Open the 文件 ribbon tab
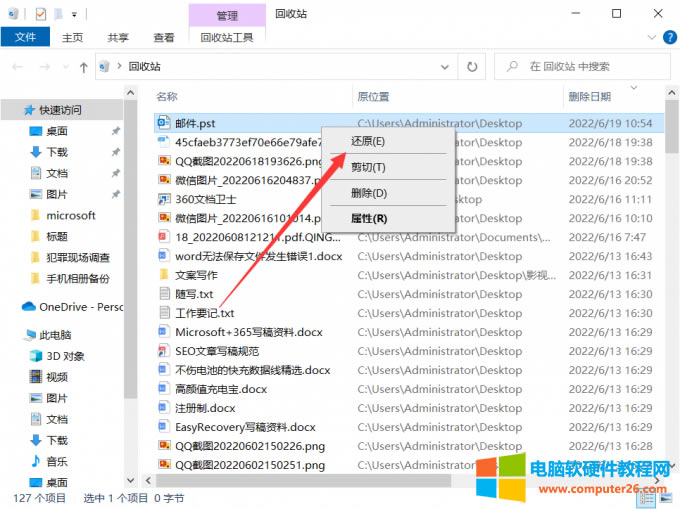The image size is (680, 509). 25,37
